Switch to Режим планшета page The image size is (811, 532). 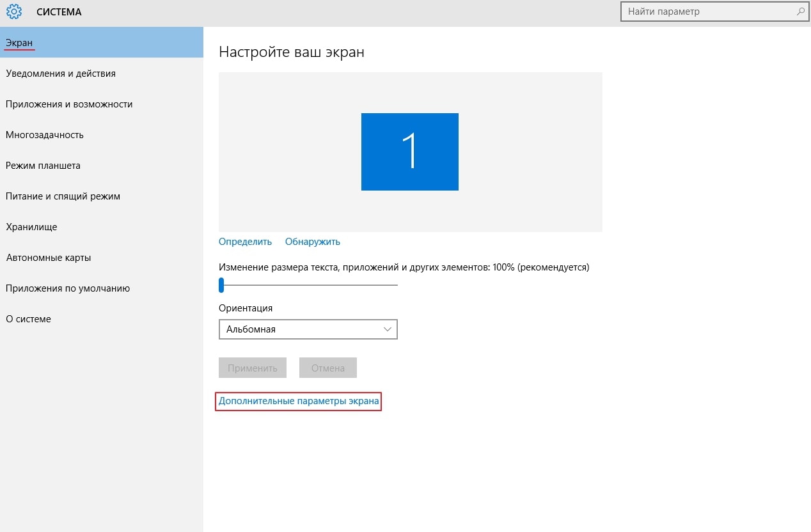coord(43,166)
